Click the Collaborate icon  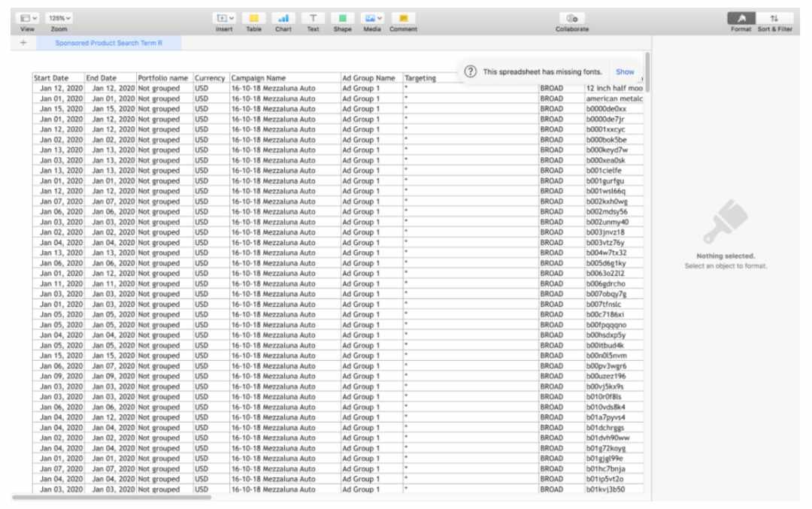click(x=572, y=18)
